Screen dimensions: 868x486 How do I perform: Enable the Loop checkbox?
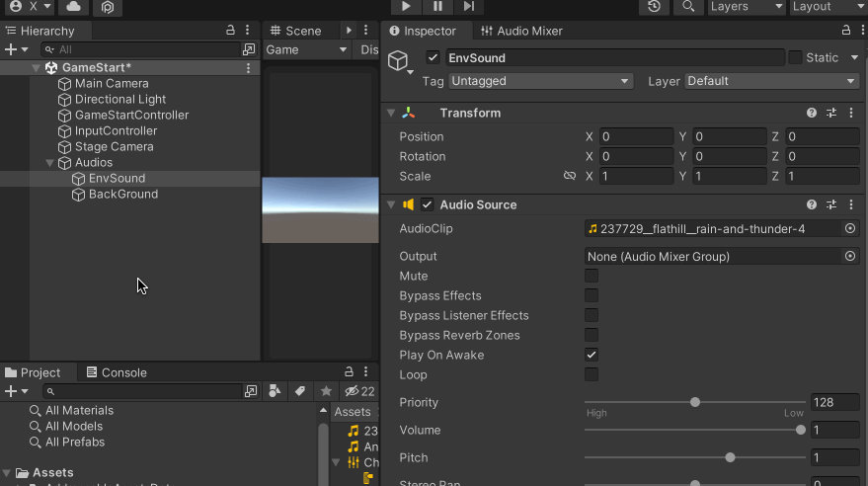point(592,374)
